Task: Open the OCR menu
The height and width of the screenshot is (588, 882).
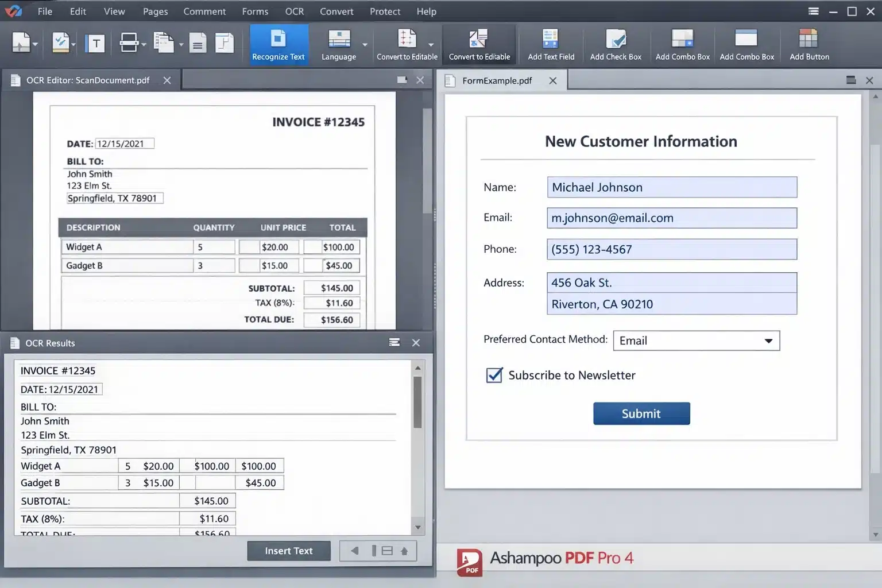Action: pyautogui.click(x=295, y=11)
